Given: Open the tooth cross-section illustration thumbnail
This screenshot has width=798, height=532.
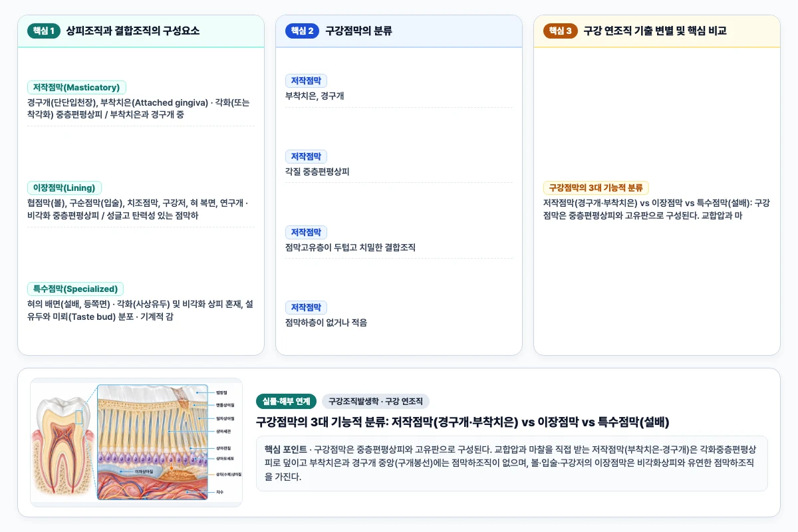Looking at the screenshot, I should 136,442.
